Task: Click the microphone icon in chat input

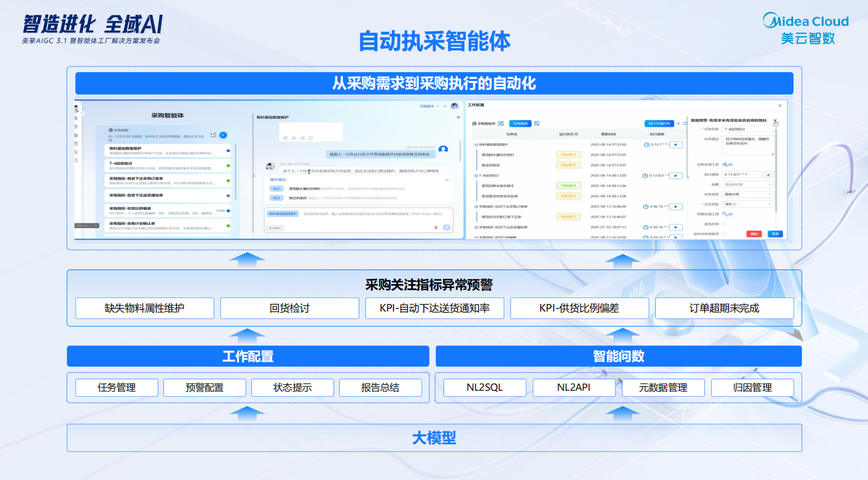Action: click(436, 227)
